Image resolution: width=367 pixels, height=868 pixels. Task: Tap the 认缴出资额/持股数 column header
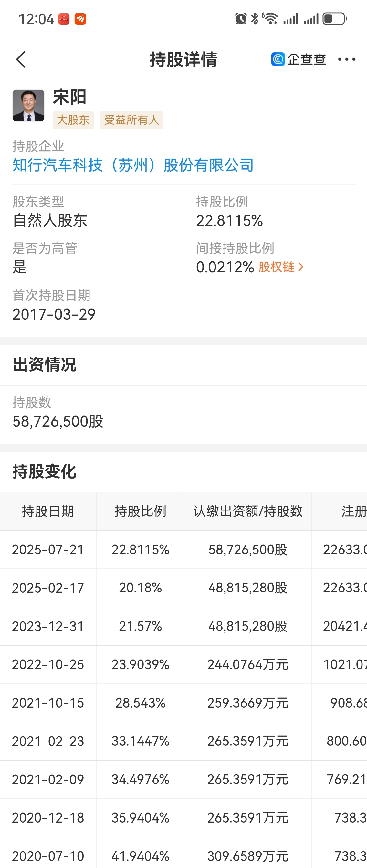(248, 511)
